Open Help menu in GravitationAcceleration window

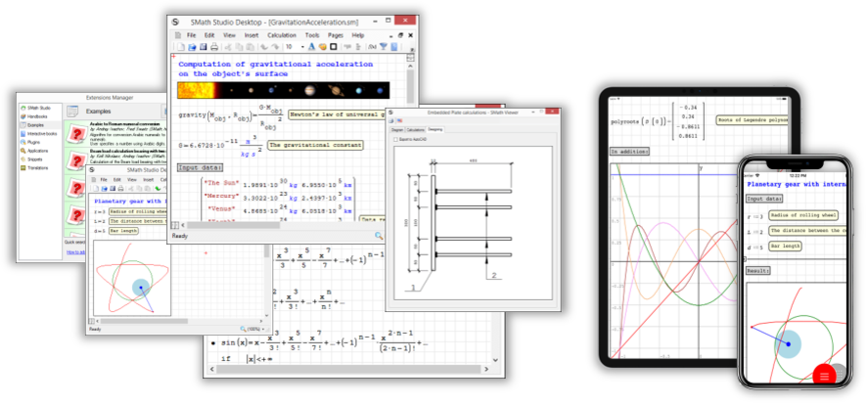click(x=358, y=35)
